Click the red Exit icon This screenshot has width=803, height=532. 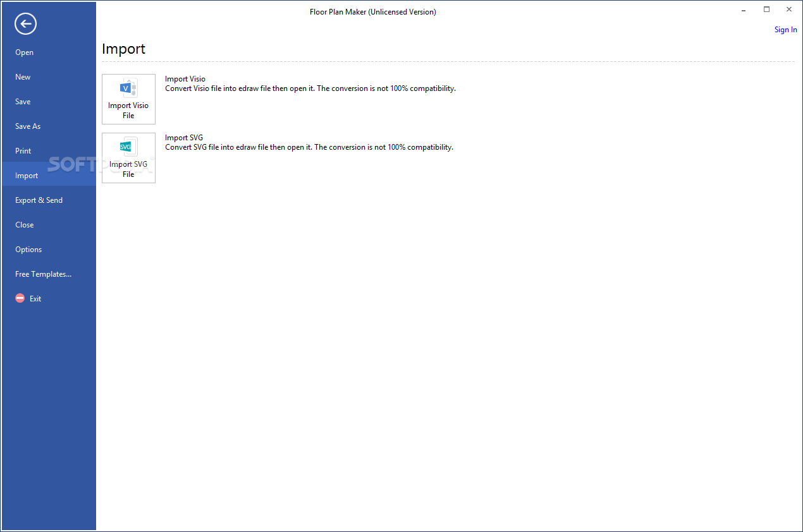point(20,298)
